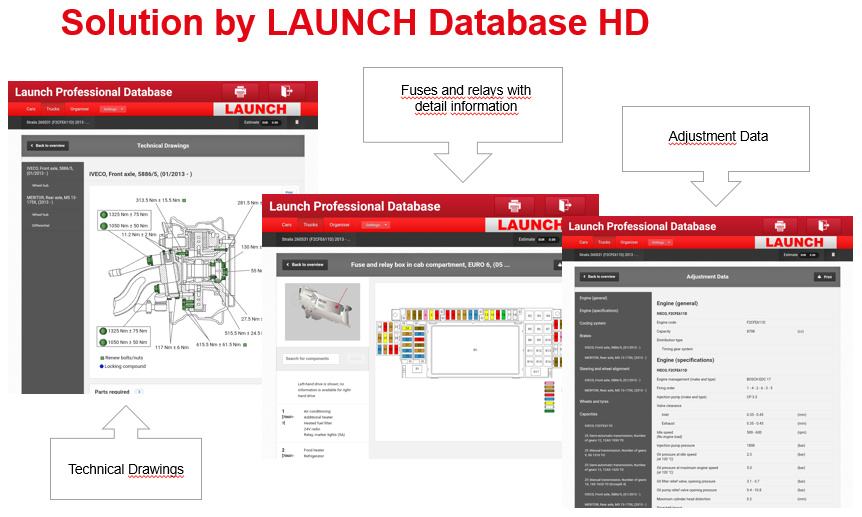Open Cars tab in Fuse and relay window
Screen dimensions: 862x517
point(286,224)
